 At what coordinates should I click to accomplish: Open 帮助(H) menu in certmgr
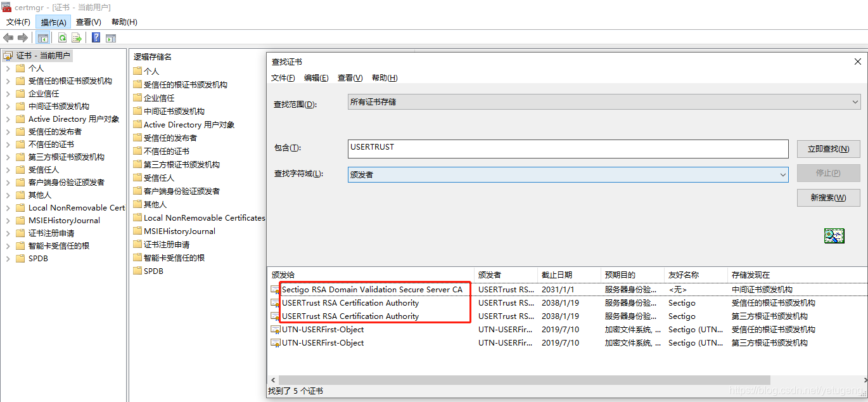pos(124,22)
